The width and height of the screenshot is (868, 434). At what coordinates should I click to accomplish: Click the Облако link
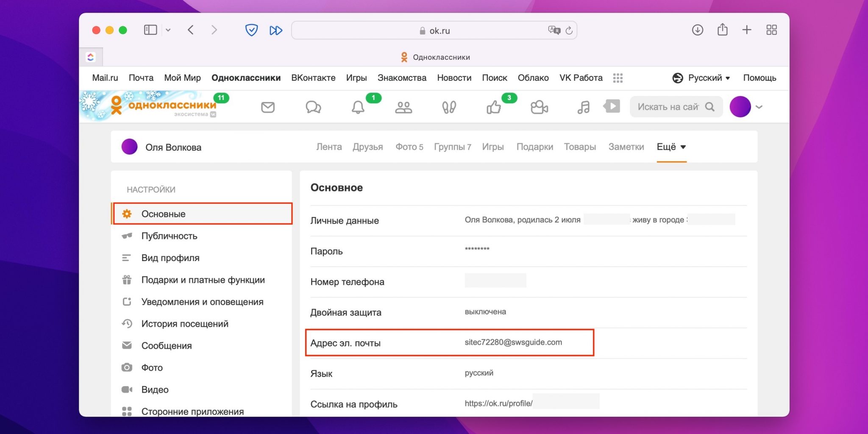[533, 78]
